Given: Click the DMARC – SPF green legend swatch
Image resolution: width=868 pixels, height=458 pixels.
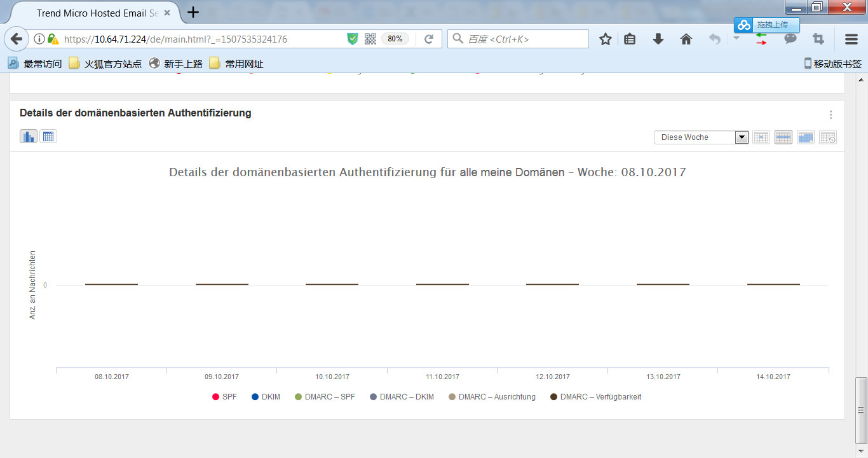Looking at the screenshot, I should click(x=299, y=397).
